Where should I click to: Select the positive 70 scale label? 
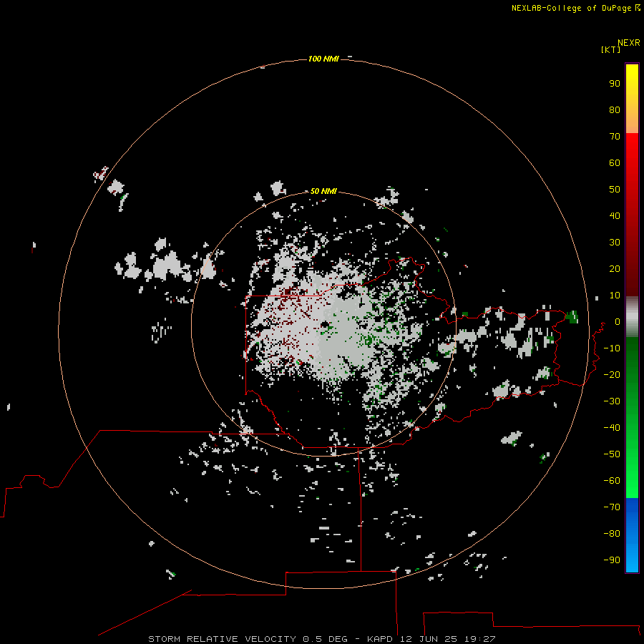tap(615, 137)
